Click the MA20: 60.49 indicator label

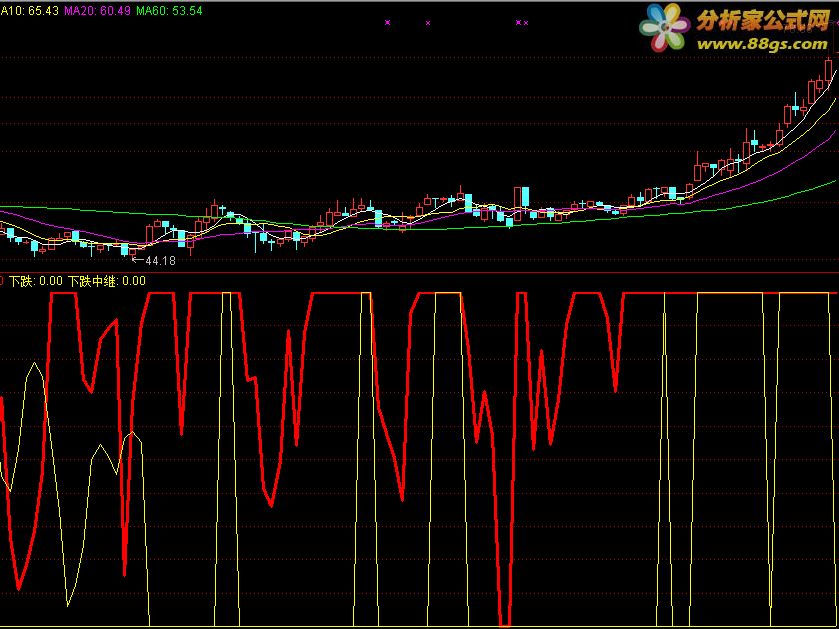tap(97, 11)
